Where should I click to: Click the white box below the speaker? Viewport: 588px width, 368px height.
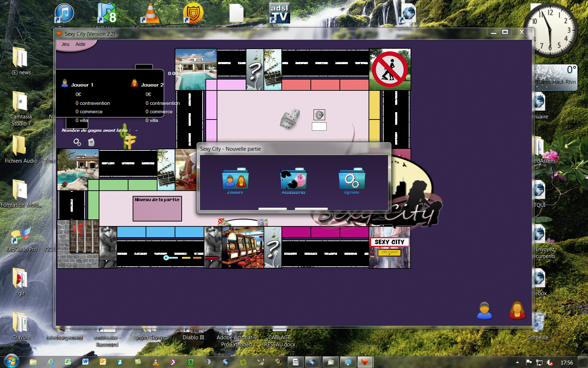pyautogui.click(x=319, y=127)
